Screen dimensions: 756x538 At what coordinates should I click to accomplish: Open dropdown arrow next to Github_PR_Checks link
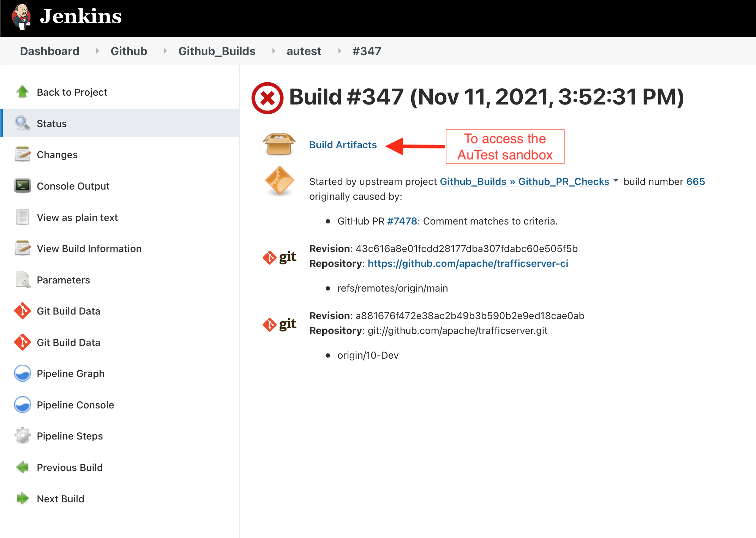pyautogui.click(x=616, y=180)
